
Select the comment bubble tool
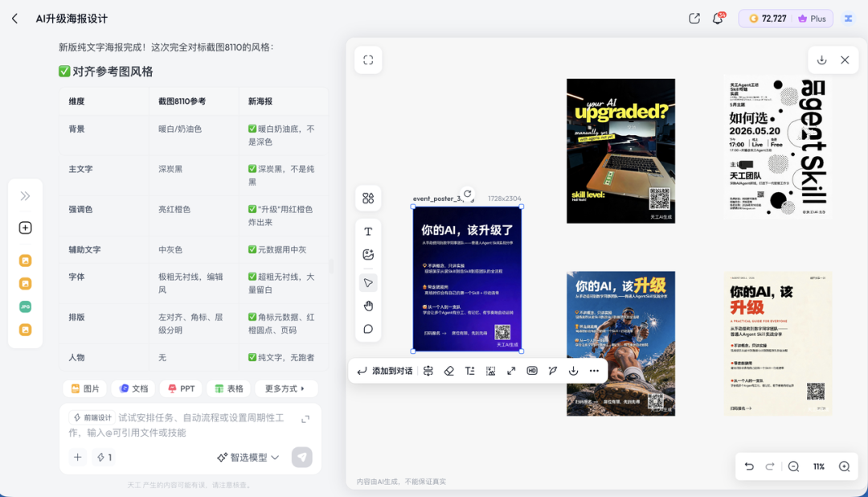click(x=368, y=329)
